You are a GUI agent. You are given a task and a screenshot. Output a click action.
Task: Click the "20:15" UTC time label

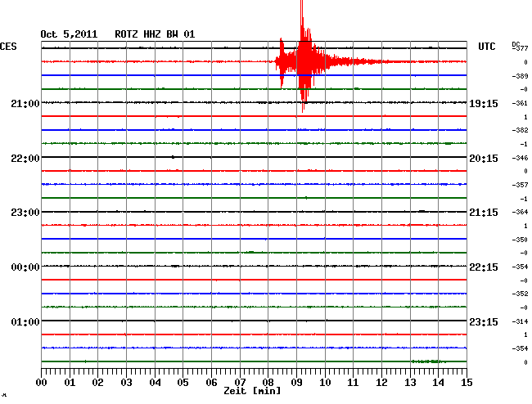[x=484, y=159]
